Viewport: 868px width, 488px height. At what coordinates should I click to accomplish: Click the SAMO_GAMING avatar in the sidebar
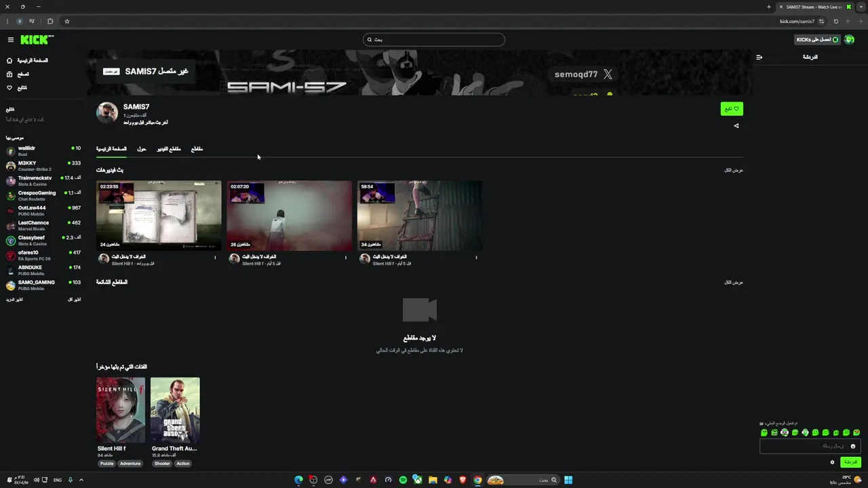[x=11, y=285]
